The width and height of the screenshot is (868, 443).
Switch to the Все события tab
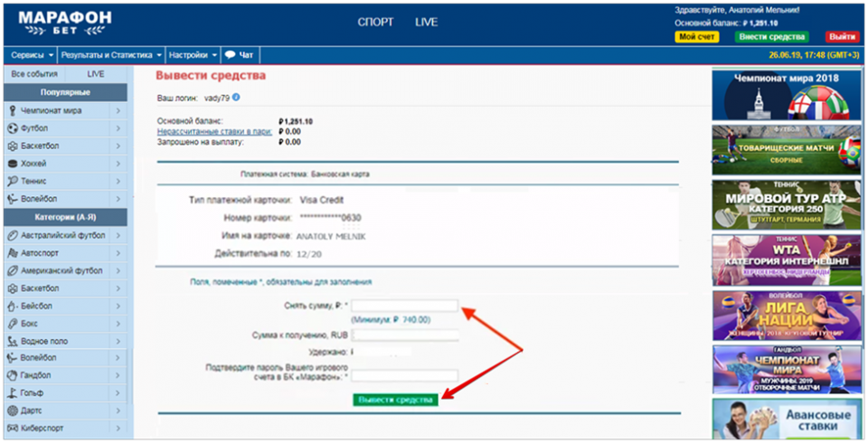[x=34, y=74]
